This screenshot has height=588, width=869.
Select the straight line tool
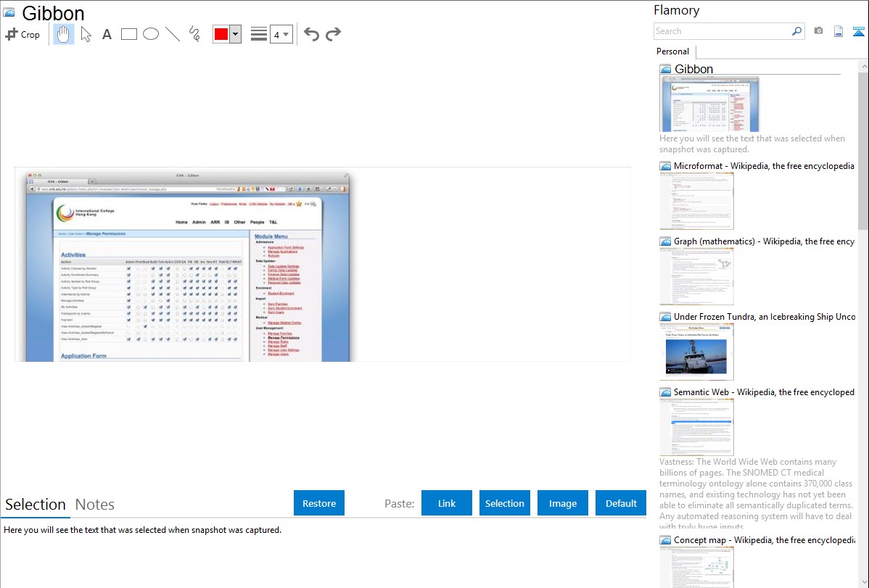[x=173, y=34]
